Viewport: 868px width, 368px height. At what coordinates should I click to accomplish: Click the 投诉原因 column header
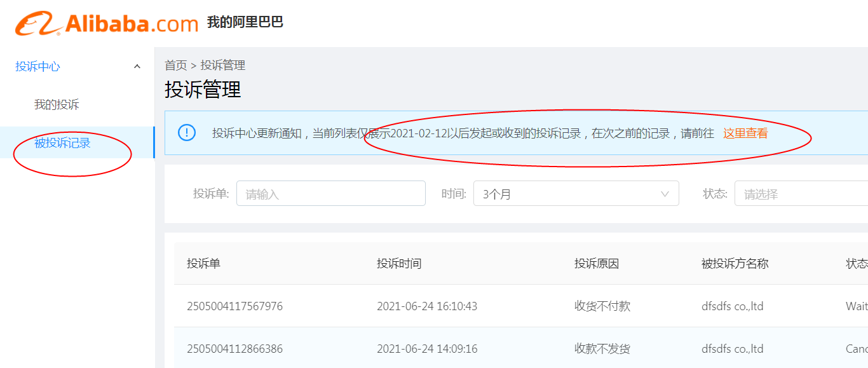[x=596, y=263]
